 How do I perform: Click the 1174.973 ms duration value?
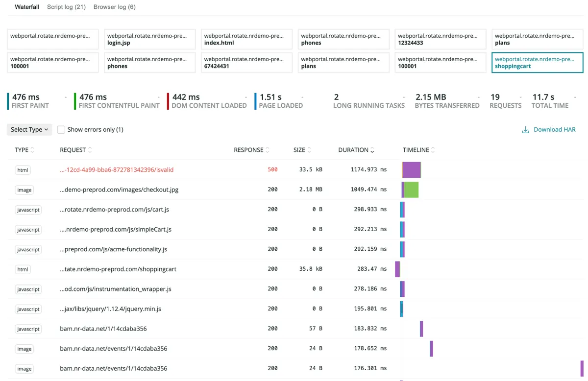(x=368, y=170)
